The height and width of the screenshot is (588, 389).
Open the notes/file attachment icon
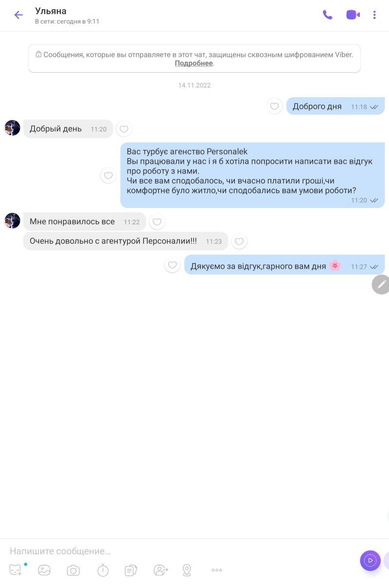(131, 570)
